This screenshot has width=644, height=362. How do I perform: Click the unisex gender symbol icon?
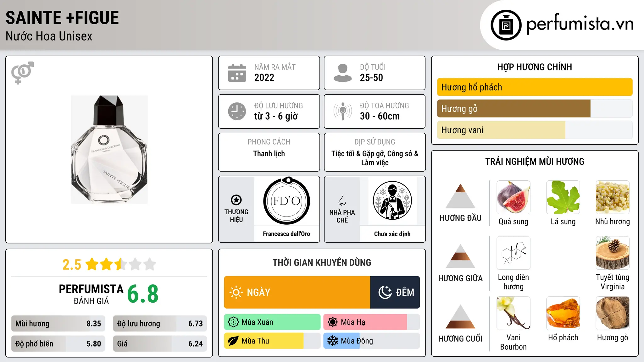coord(22,73)
